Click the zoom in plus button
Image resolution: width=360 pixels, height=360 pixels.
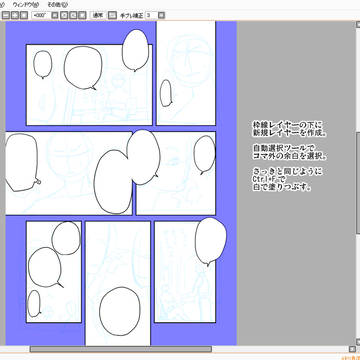pos(15,15)
